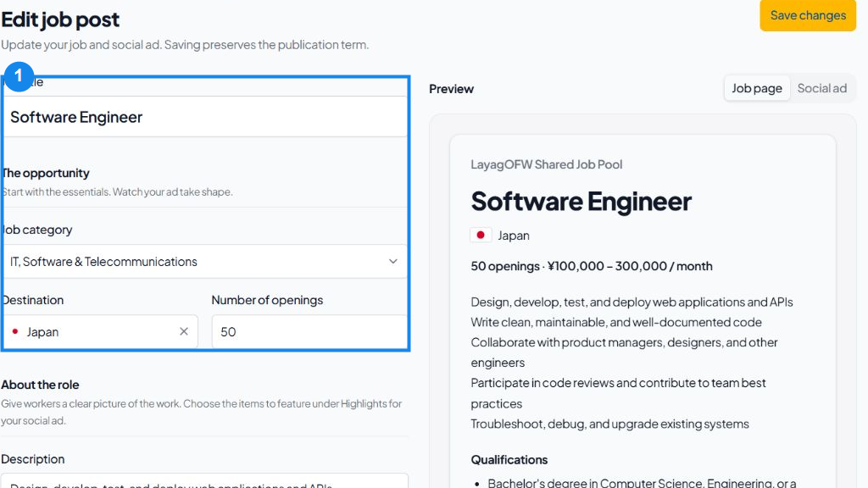
Task: Click the Description label
Action: pyautogui.click(x=33, y=459)
